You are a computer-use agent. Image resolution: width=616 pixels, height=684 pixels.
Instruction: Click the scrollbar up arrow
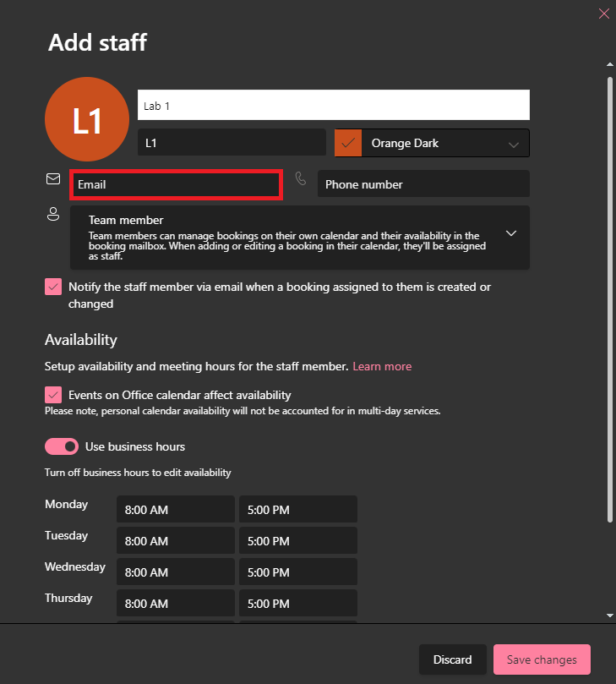pos(609,63)
